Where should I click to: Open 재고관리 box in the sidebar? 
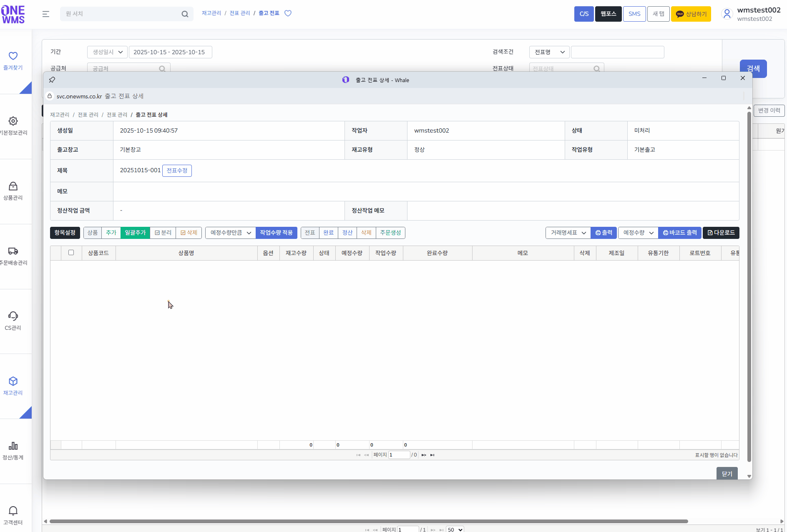(13, 386)
